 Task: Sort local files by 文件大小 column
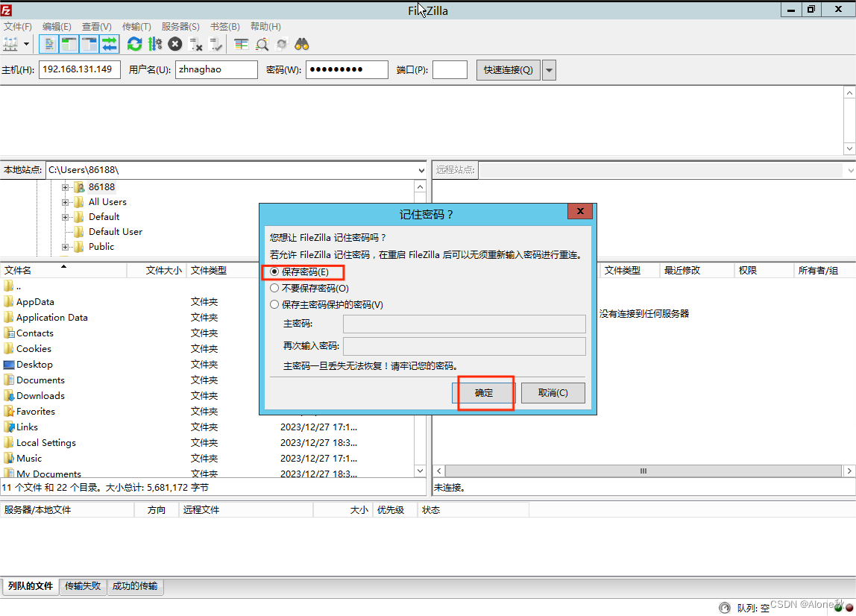pos(157,270)
